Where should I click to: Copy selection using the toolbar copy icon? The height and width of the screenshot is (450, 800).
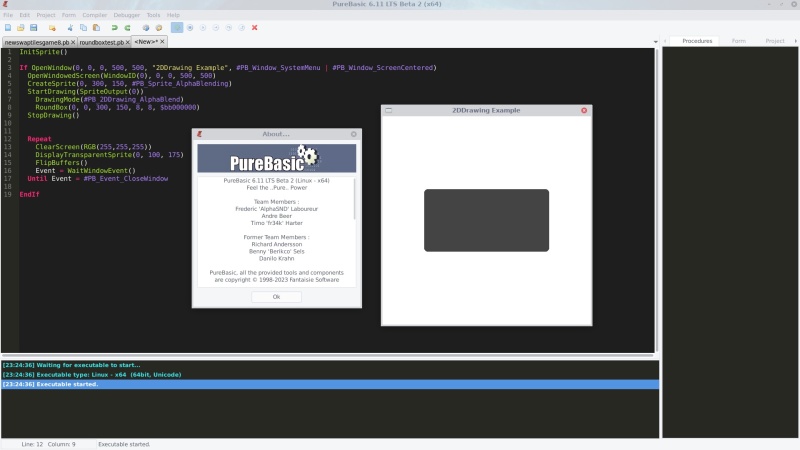(x=83, y=28)
